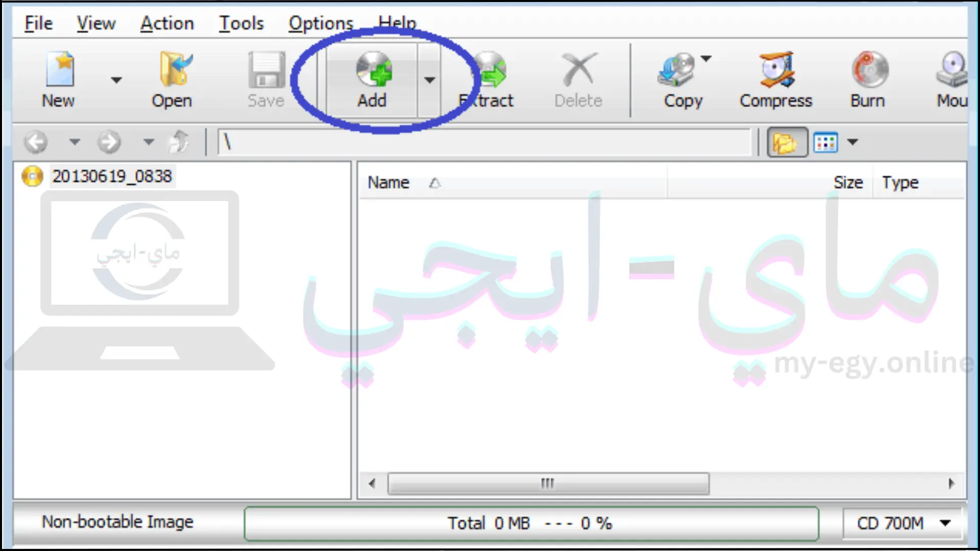The image size is (980, 551).
Task: Open the Tools menu
Action: pyautogui.click(x=241, y=22)
